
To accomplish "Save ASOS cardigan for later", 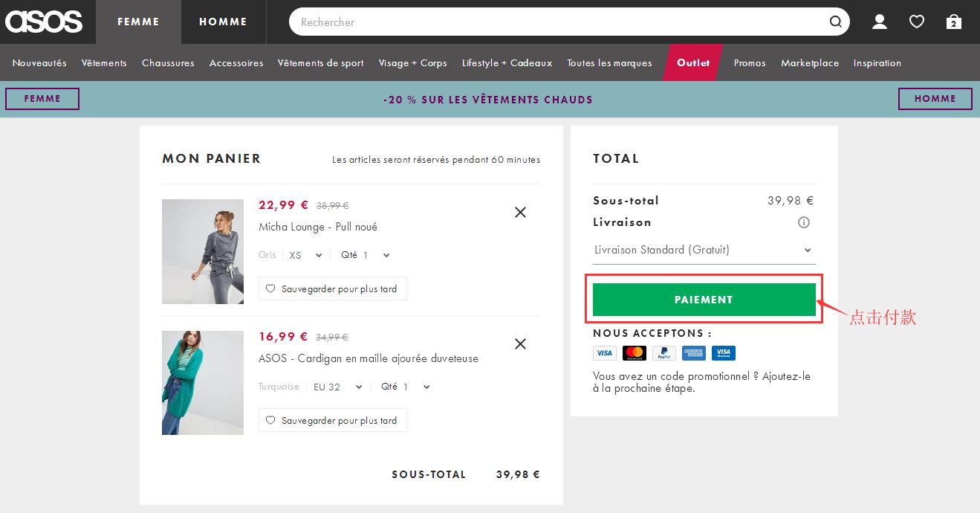I will click(x=332, y=421).
